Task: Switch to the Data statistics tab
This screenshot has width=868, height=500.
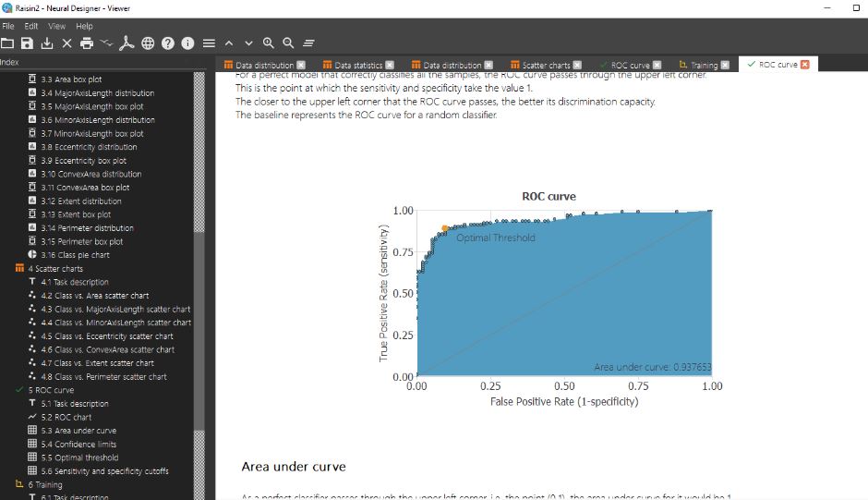Action: 358,65
